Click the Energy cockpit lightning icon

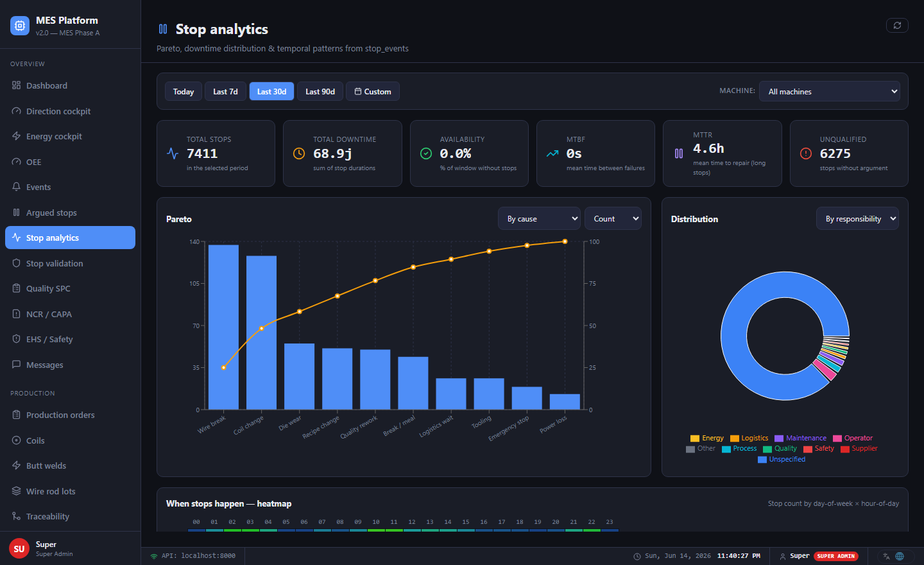tap(17, 136)
